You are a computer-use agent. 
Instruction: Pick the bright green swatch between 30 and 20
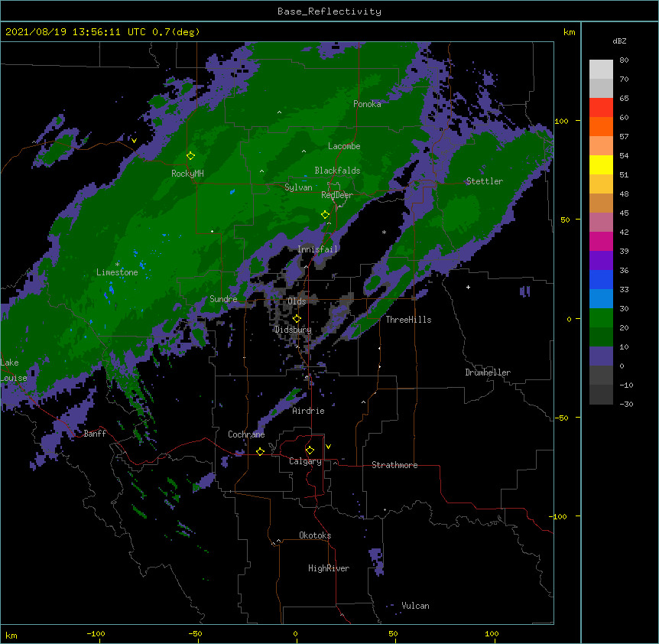click(601, 318)
